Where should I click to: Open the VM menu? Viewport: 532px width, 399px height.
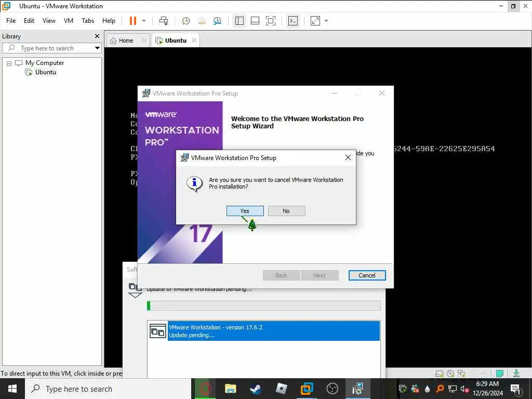(x=69, y=21)
